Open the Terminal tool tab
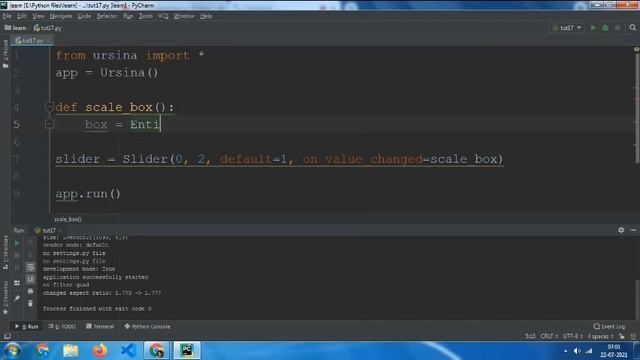This screenshot has width=640, height=360. click(100, 327)
